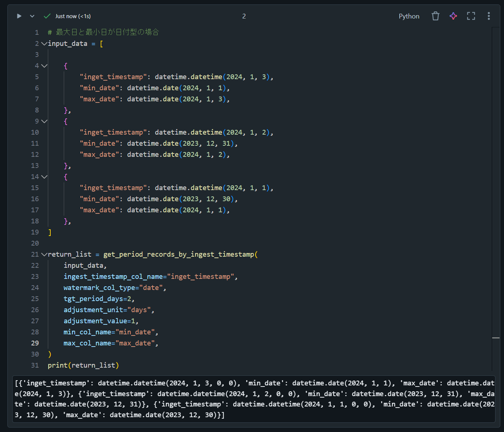Click 'max_col_name="max_date"' argument
Screen dimensions: 504x432
point(109,343)
